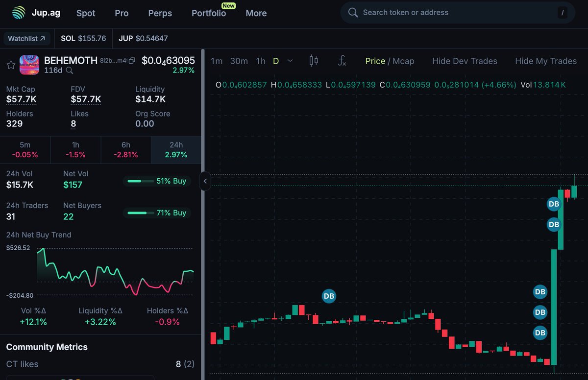Screen dimensions: 588x380
Task: Open the Portfolio nav tab
Action: pyautogui.click(x=209, y=13)
